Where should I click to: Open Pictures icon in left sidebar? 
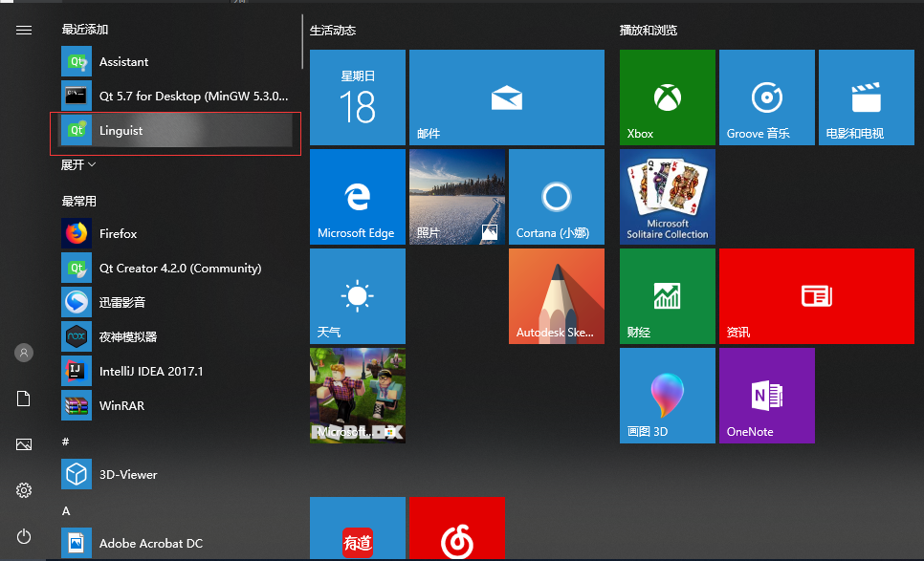pos(24,444)
